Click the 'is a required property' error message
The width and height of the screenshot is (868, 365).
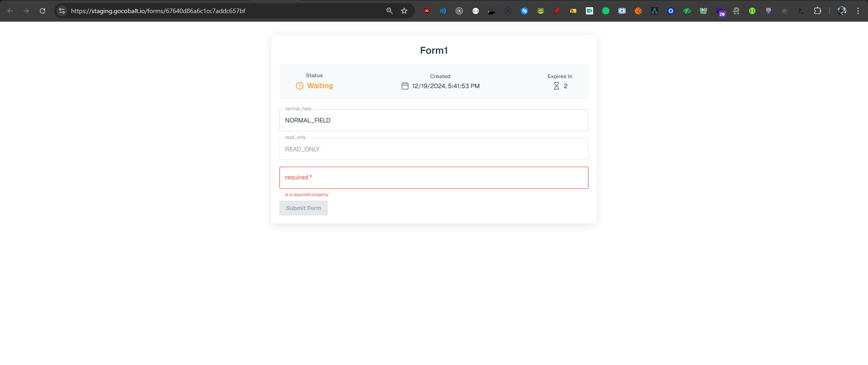(307, 195)
